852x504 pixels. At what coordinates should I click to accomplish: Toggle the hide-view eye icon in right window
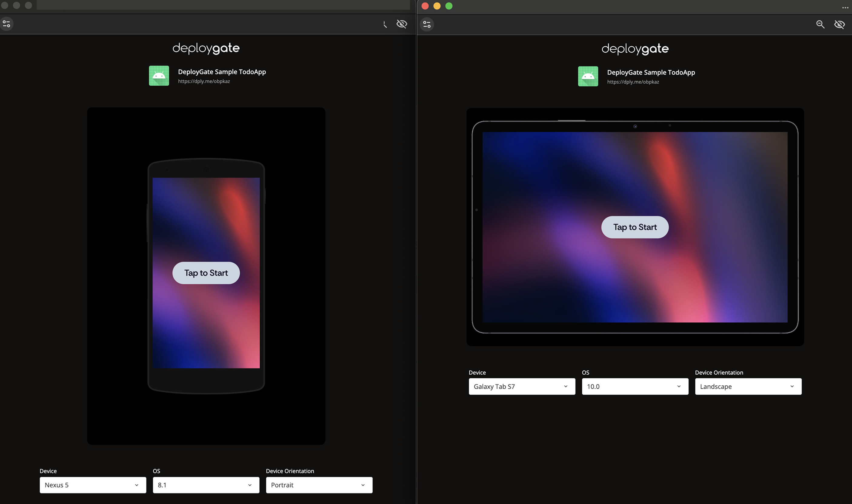point(839,25)
